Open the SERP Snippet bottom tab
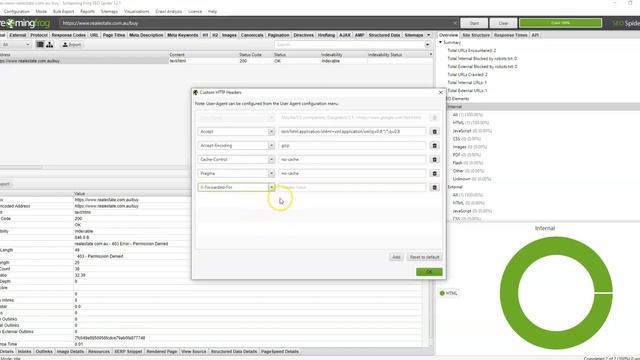 tap(128, 351)
